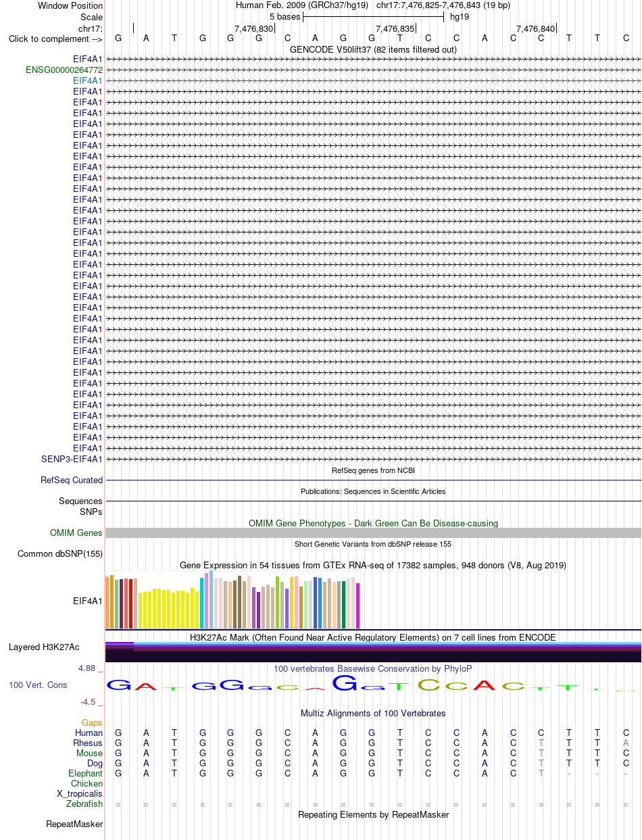The image size is (642, 840).
Task: Click the 5 bases scale bar
Action: click(373, 16)
